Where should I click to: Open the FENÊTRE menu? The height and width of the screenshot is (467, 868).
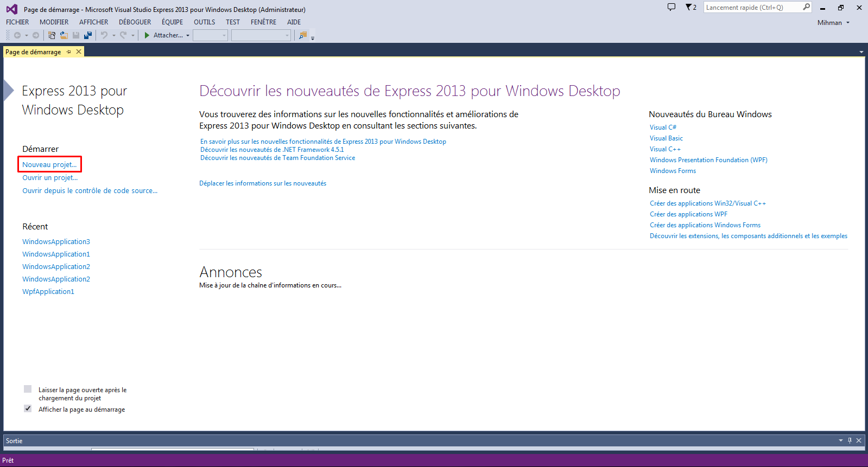[264, 22]
